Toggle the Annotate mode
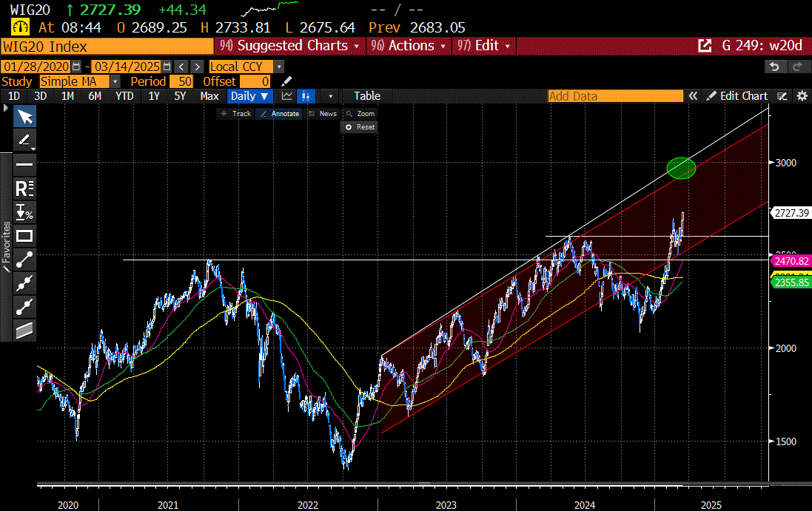Viewport: 812px width, 511px height. pyautogui.click(x=280, y=114)
